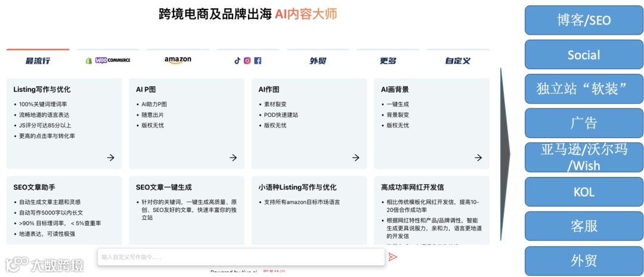Switch to the 最流行 tab

pyautogui.click(x=38, y=61)
